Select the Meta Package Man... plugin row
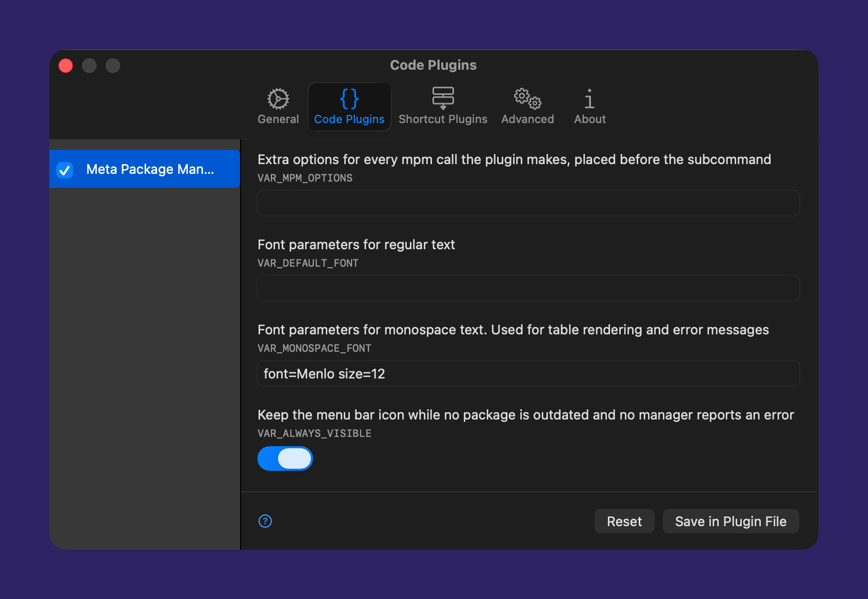 pyautogui.click(x=145, y=169)
